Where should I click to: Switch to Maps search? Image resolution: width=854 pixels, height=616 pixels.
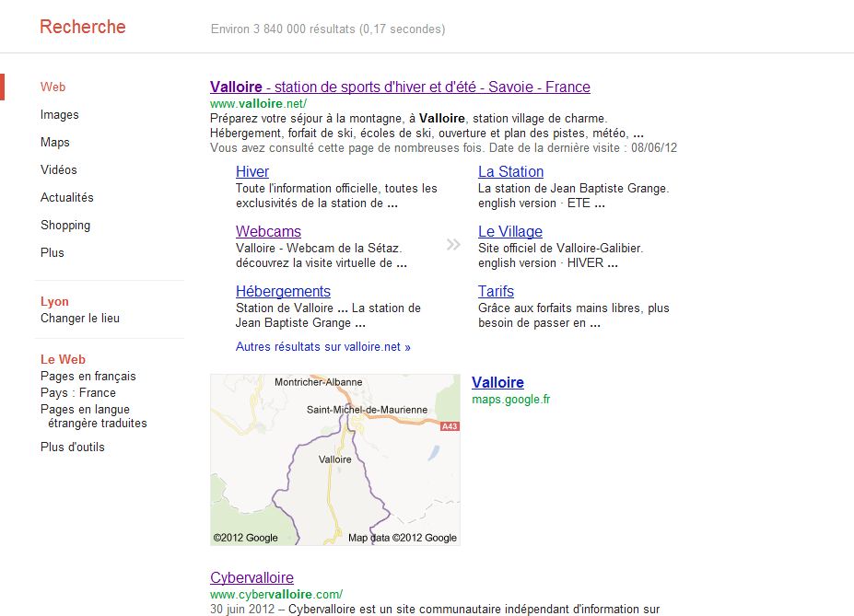tap(55, 142)
